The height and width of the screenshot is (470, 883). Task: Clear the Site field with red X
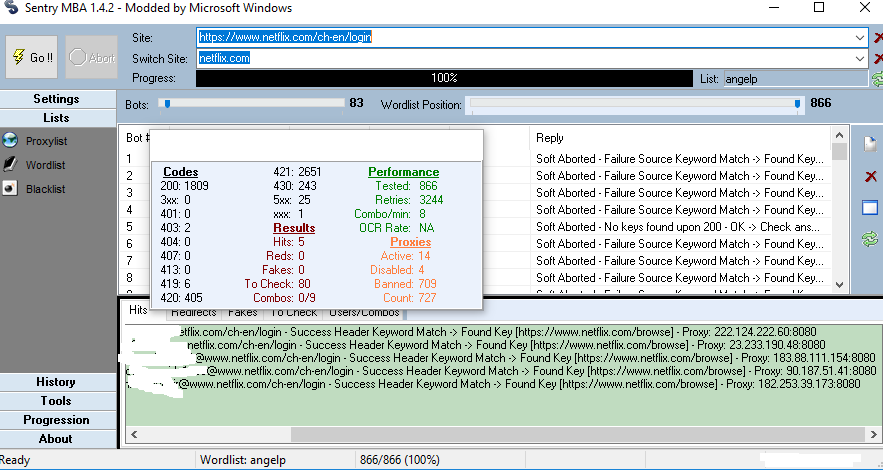[x=878, y=38]
